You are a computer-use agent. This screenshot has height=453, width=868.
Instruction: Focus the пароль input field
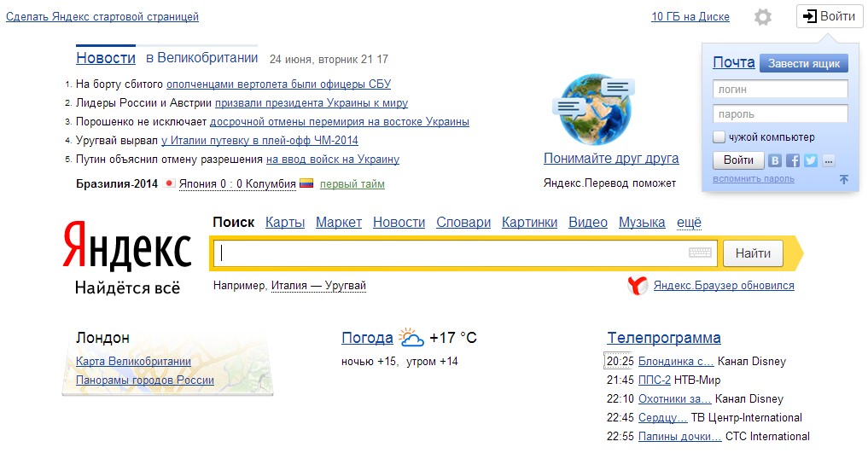click(780, 114)
